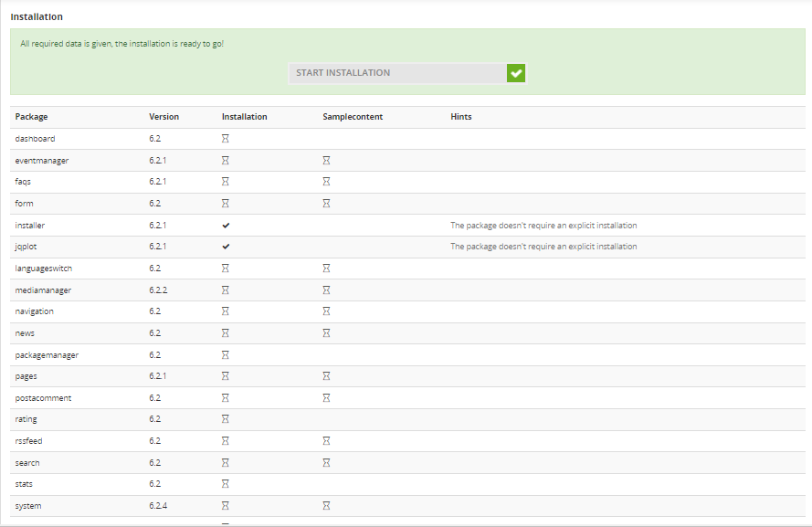Viewport: 812px width, 527px height.
Task: Click the search samplecontent hourglass icon
Action: 326,463
